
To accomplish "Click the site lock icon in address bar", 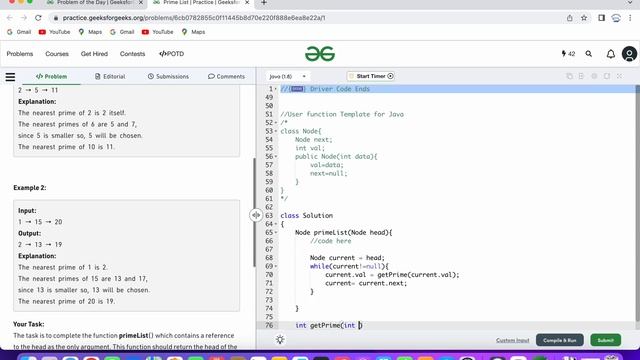I will [56, 18].
